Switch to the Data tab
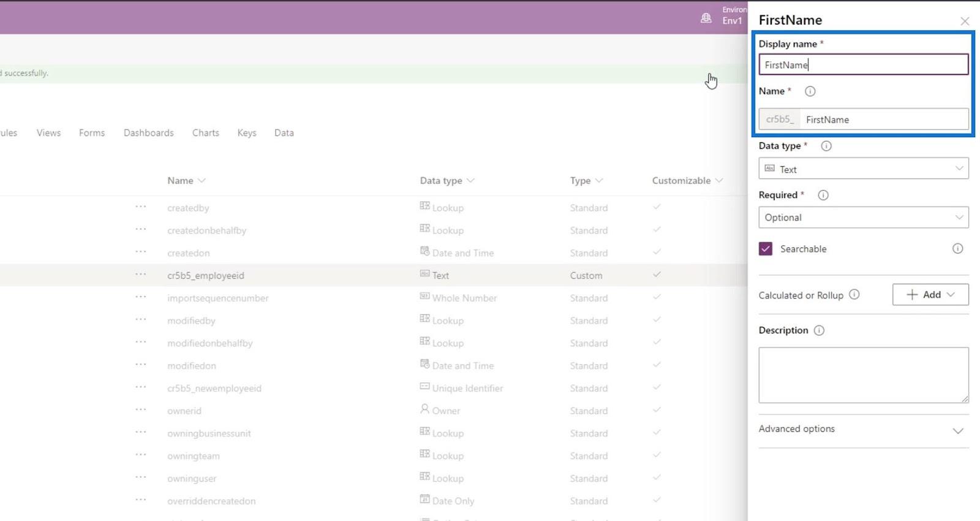This screenshot has width=980, height=521. coord(284,133)
